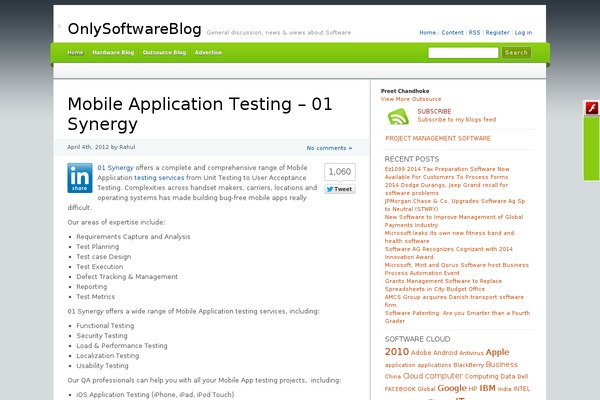Click the Google tag
The width and height of the screenshot is (600, 400).
click(x=452, y=388)
